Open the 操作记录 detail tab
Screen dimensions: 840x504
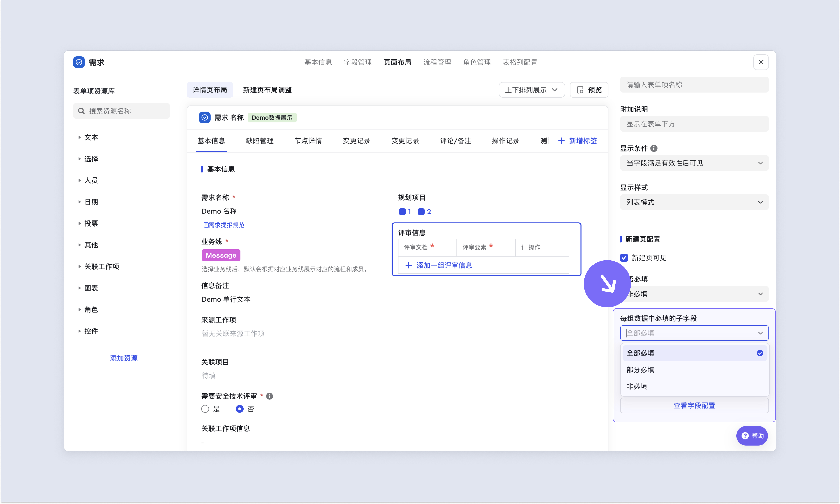506,141
